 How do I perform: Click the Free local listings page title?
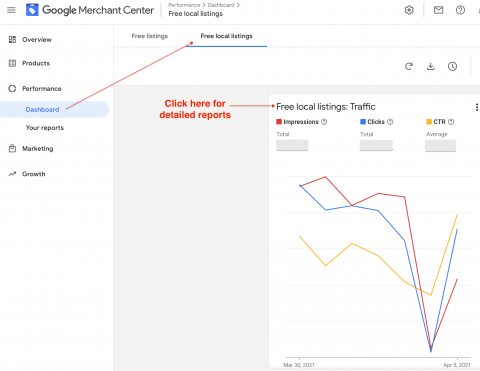(x=196, y=14)
